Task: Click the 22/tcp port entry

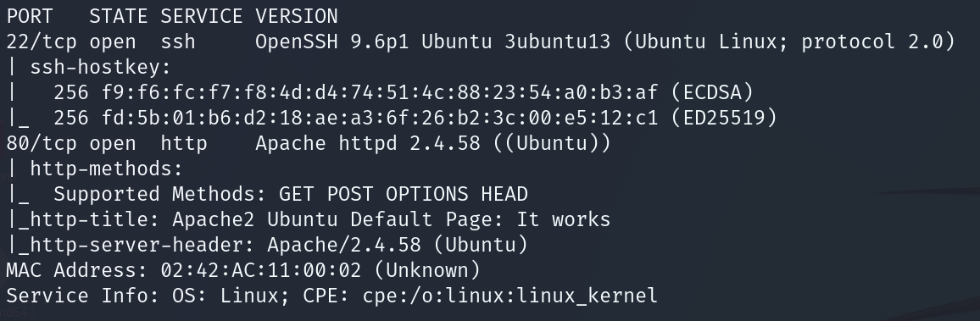Action: coord(42,42)
